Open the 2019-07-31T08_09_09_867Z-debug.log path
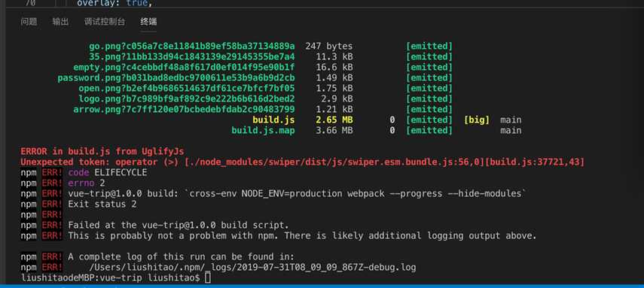Viewport: 644px width, 288px height. point(252,268)
